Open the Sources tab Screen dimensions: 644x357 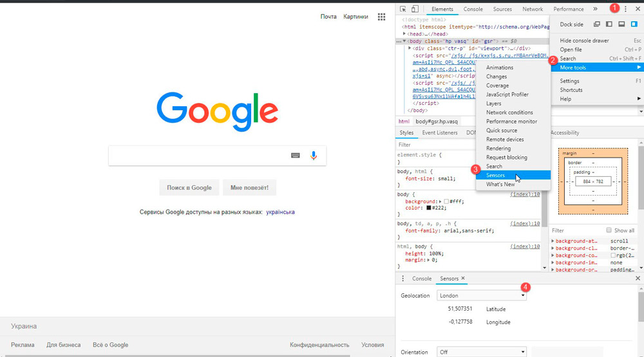(502, 9)
